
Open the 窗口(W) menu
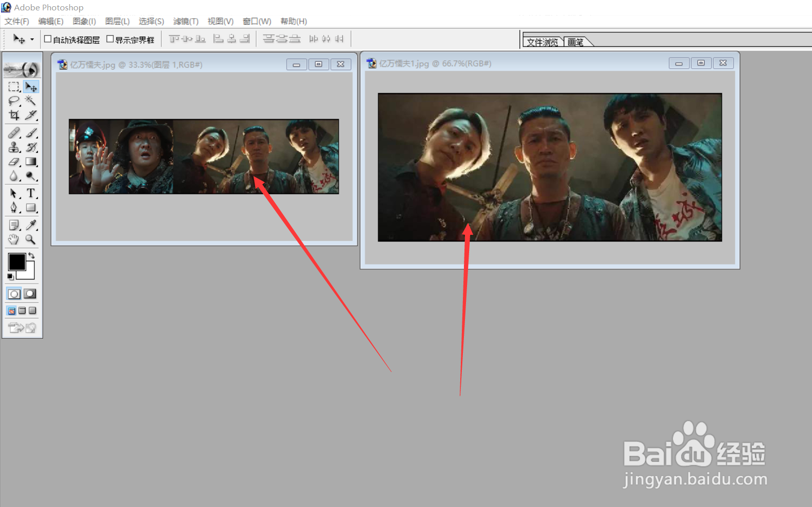[x=257, y=21]
